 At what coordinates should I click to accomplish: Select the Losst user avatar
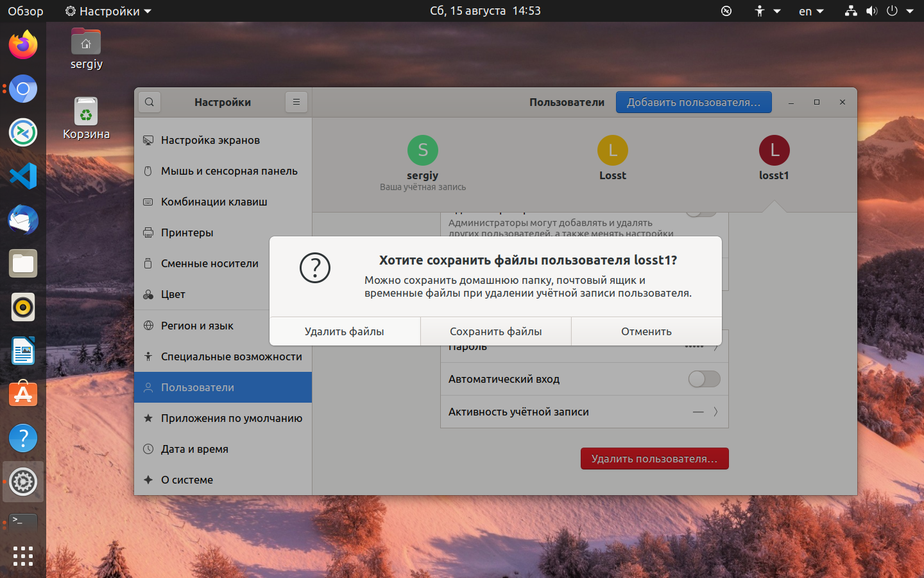pos(613,150)
